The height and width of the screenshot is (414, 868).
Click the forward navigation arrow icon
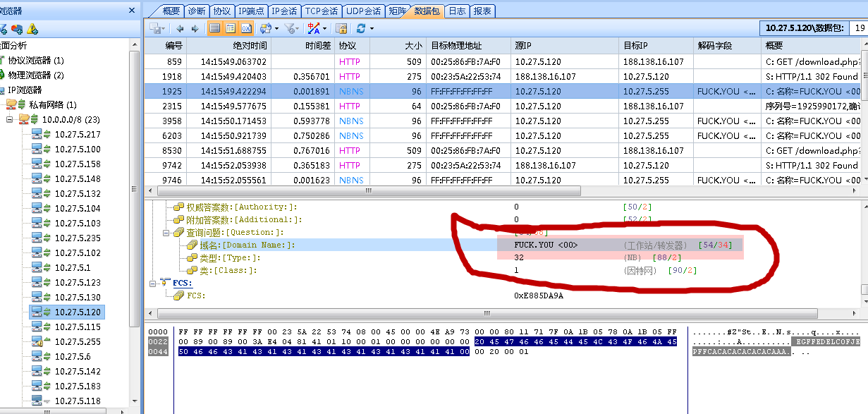[x=195, y=28]
